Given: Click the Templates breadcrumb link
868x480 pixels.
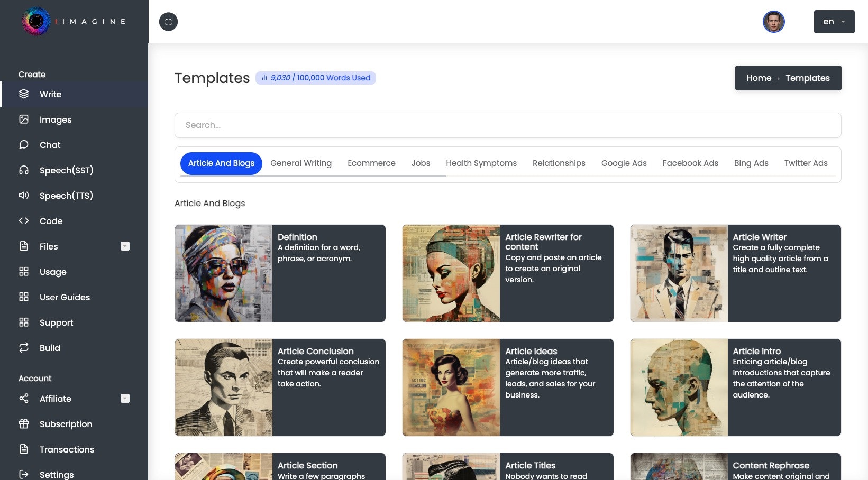Looking at the screenshot, I should (807, 78).
